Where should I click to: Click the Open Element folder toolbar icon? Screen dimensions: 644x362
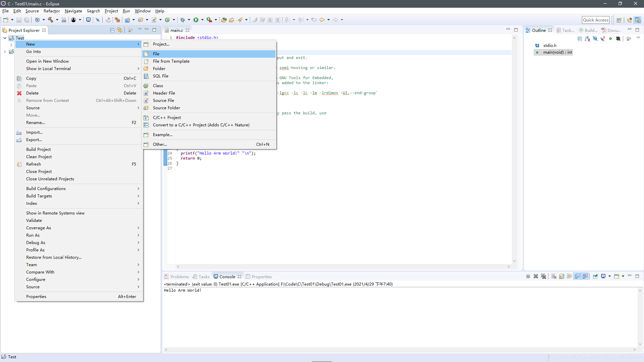[224, 20]
